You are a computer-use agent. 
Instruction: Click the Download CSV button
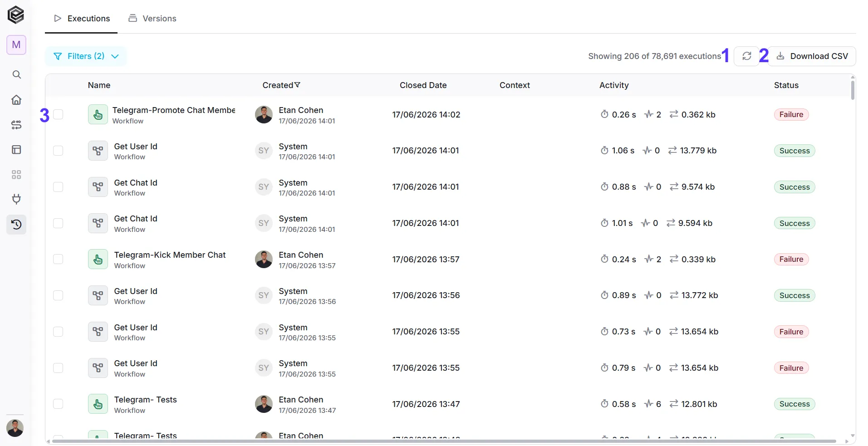pyautogui.click(x=812, y=56)
